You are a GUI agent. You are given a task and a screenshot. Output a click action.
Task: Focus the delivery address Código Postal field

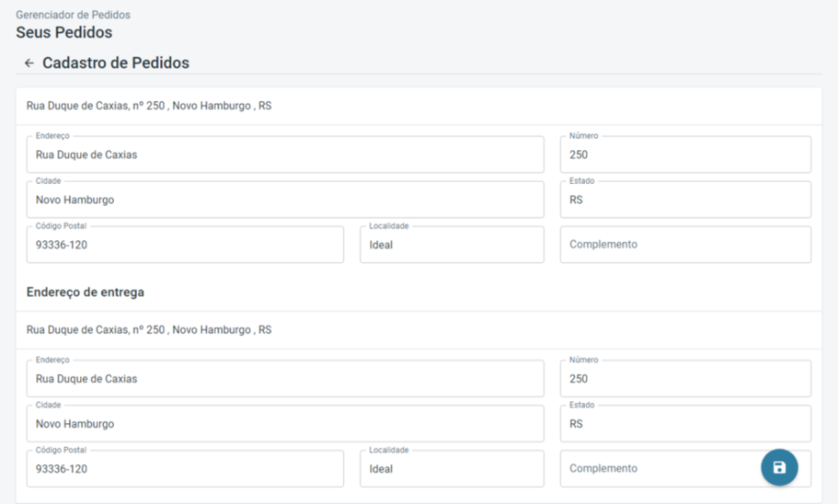[185, 469]
